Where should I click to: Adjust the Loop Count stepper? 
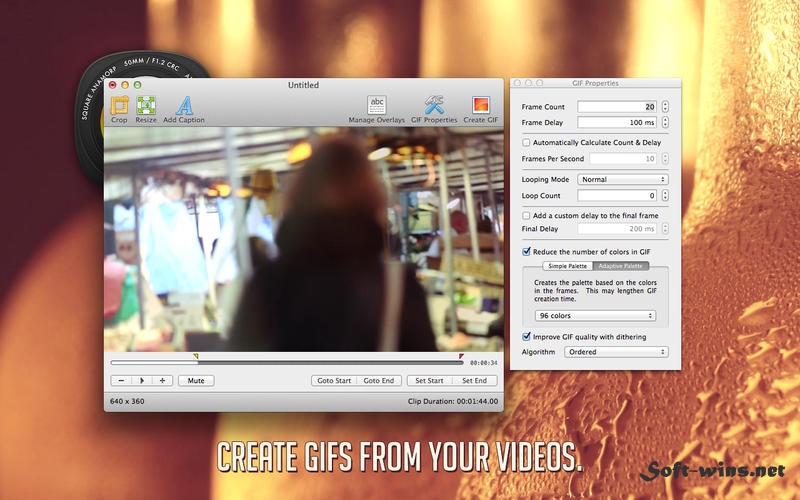click(665, 195)
